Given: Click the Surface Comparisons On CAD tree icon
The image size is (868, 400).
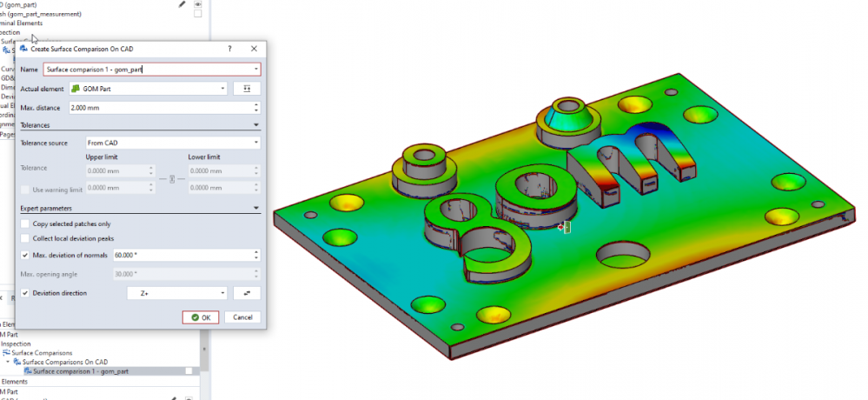Looking at the screenshot, I should click(17, 362).
